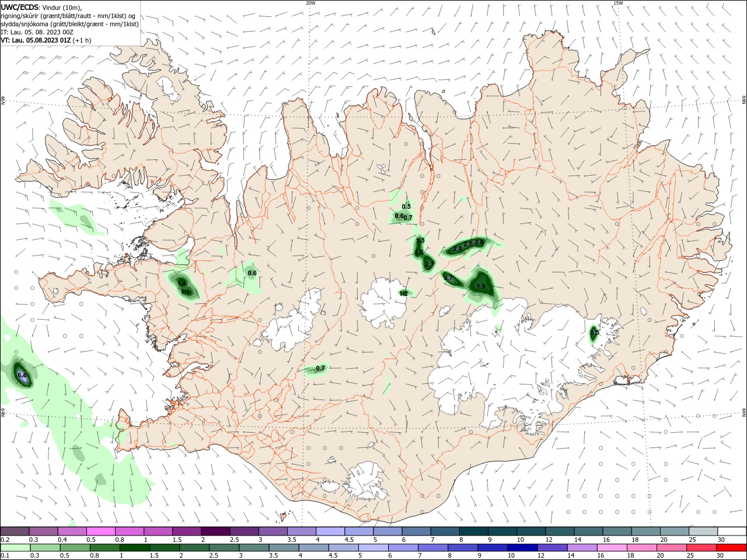Click the 1.1 rainfall value in western Iceland
This screenshot has width=747, height=560.
click(185, 291)
